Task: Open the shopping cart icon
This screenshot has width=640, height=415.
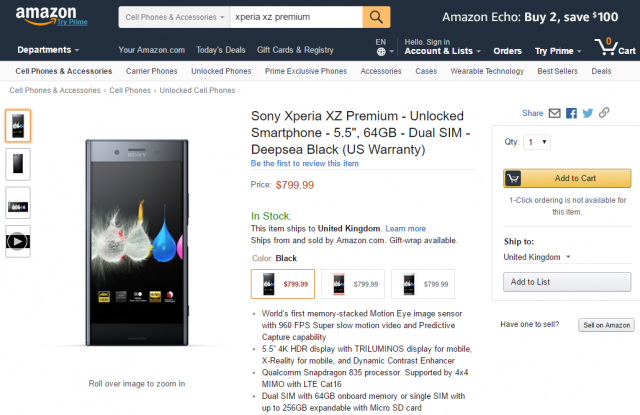Action: click(x=615, y=47)
